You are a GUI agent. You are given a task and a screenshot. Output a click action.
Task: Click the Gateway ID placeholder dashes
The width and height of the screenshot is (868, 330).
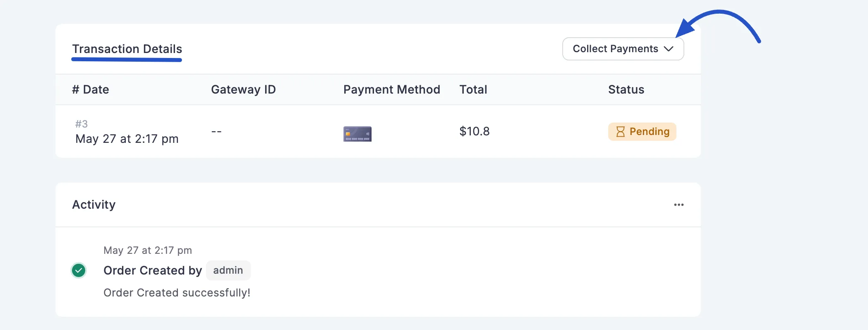pos(216,131)
